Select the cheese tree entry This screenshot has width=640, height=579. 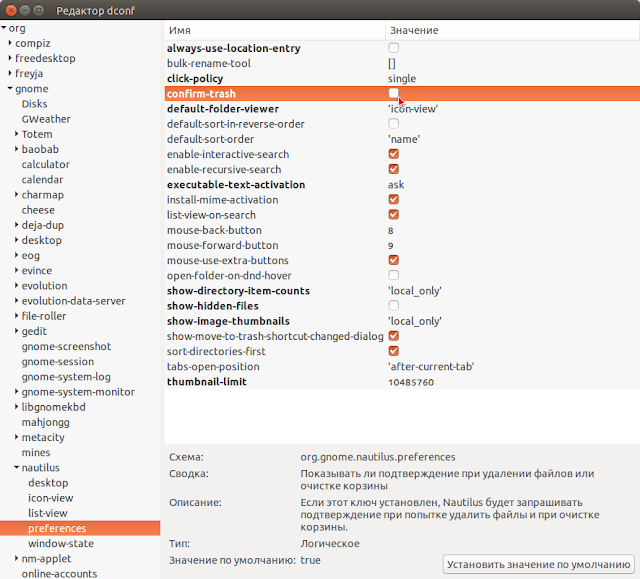pyautogui.click(x=38, y=210)
